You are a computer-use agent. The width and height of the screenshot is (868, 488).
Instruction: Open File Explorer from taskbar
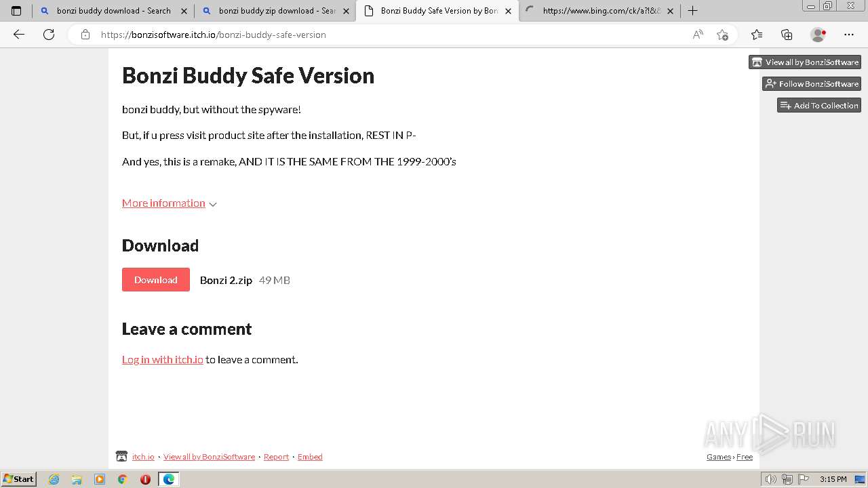coord(77,479)
